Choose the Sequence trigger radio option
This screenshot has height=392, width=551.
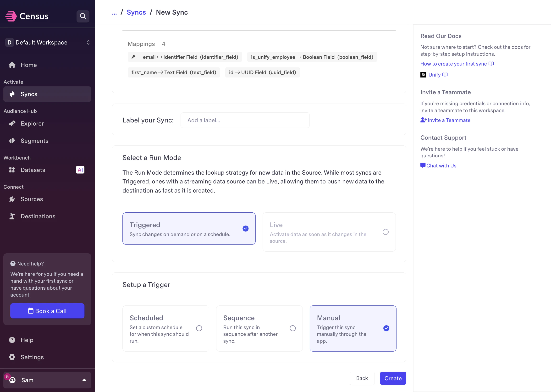tap(292, 328)
